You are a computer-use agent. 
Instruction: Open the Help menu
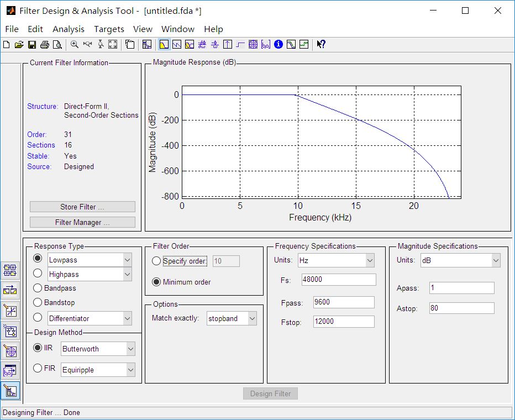point(213,29)
